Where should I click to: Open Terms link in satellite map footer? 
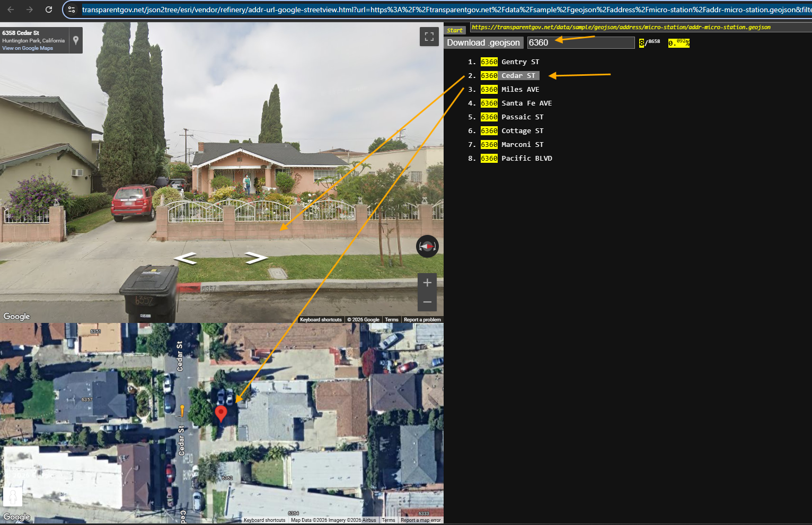click(389, 520)
